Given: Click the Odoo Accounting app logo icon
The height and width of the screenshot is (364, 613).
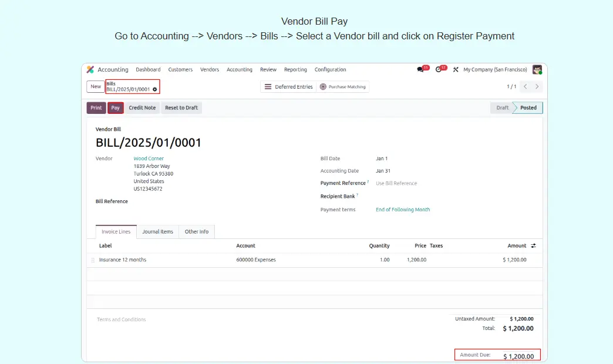Looking at the screenshot, I should click(x=90, y=70).
